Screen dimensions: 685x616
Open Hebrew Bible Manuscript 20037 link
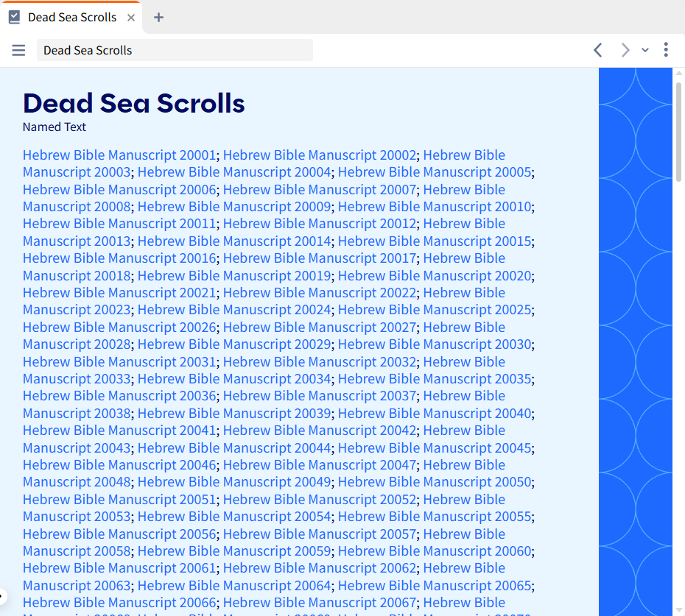(320, 395)
